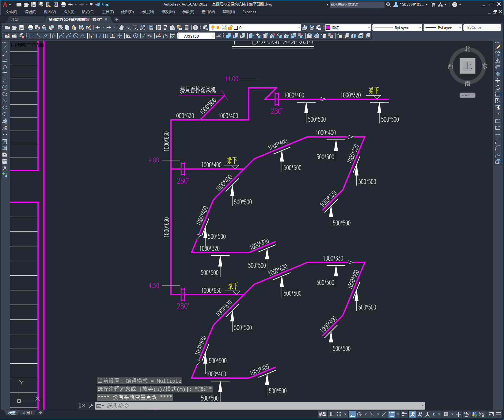This screenshot has width=504, height=420.
Task: Open the QuickCalc calculator icon
Action: [187, 28]
